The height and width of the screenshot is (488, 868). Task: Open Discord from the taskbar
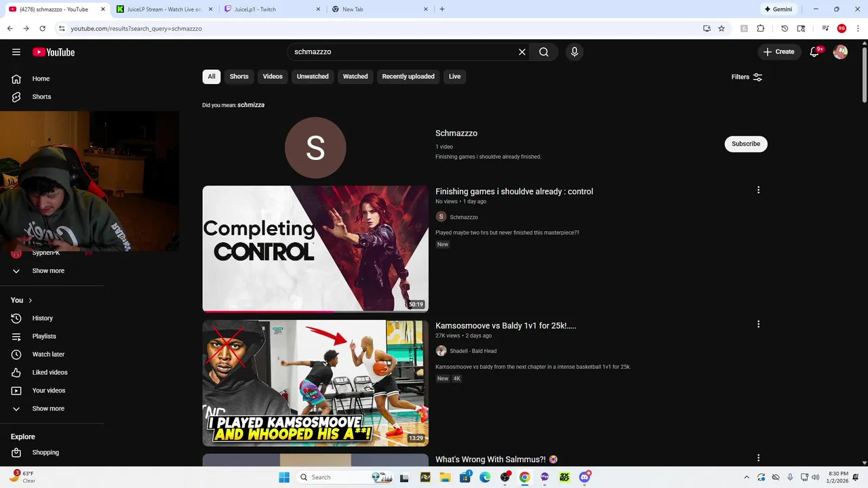[585, 477]
